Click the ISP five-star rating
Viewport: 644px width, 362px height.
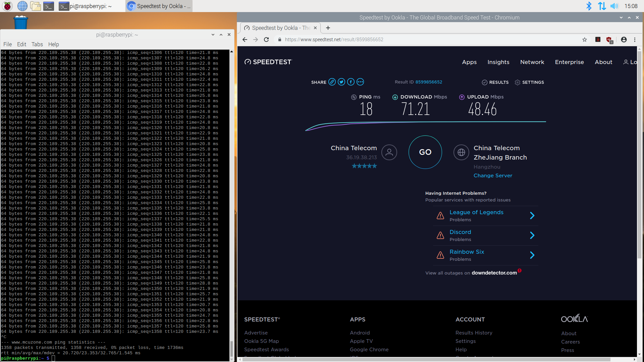[364, 166]
